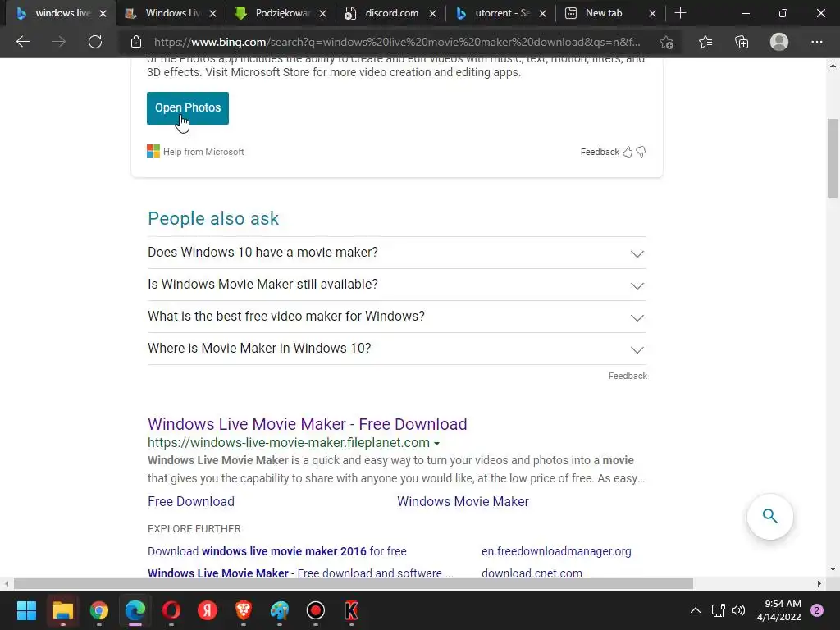Open the browser profile avatar

pyautogui.click(x=779, y=42)
